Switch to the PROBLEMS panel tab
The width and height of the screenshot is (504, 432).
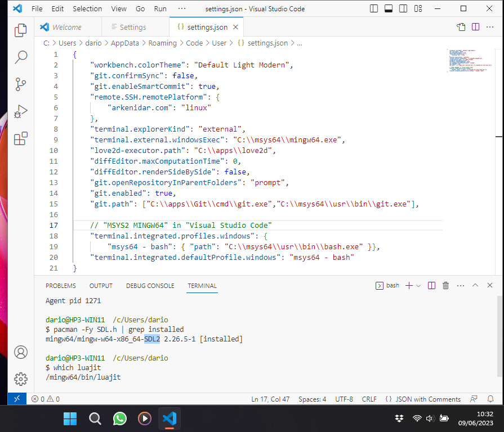click(61, 286)
